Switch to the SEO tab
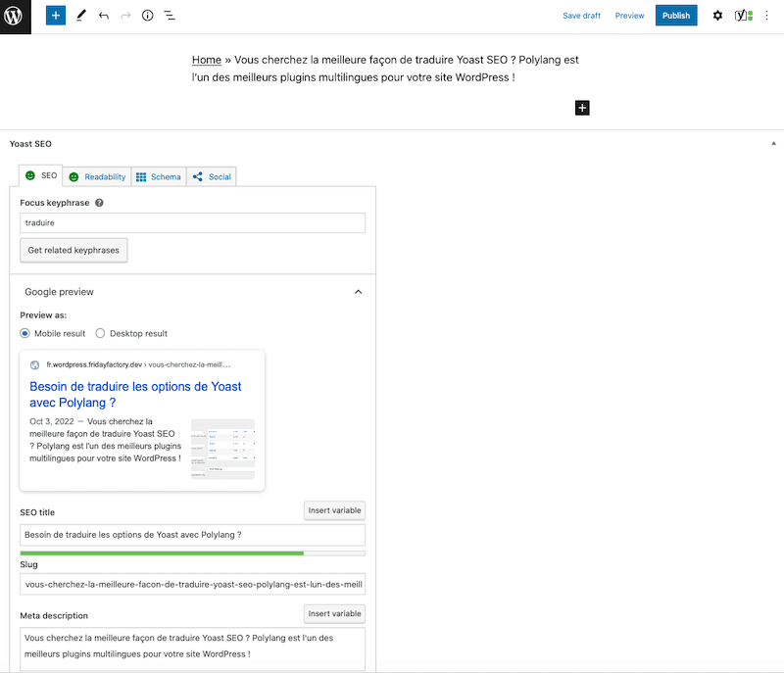 coord(41,175)
